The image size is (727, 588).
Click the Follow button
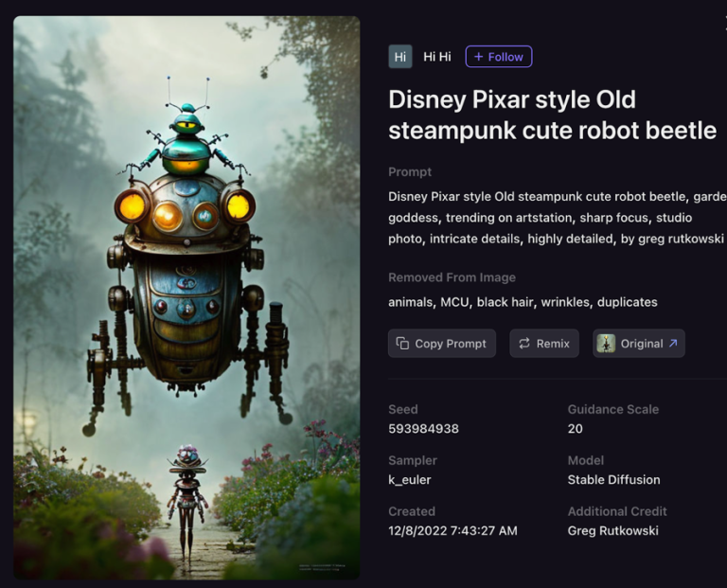(x=499, y=57)
